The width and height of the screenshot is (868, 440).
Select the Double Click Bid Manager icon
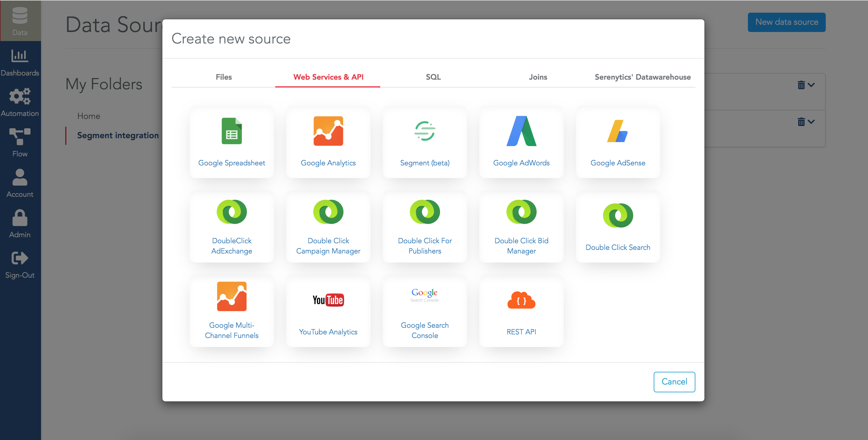click(521, 212)
